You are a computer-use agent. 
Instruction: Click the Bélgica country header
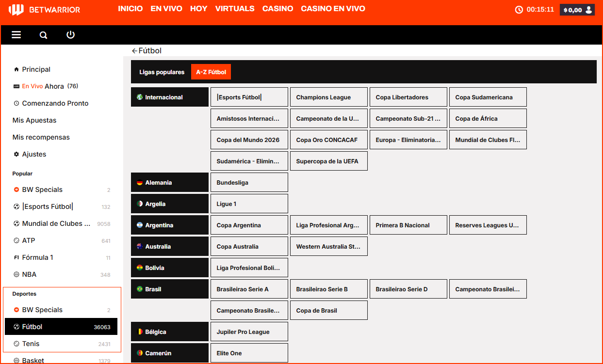[170, 332]
